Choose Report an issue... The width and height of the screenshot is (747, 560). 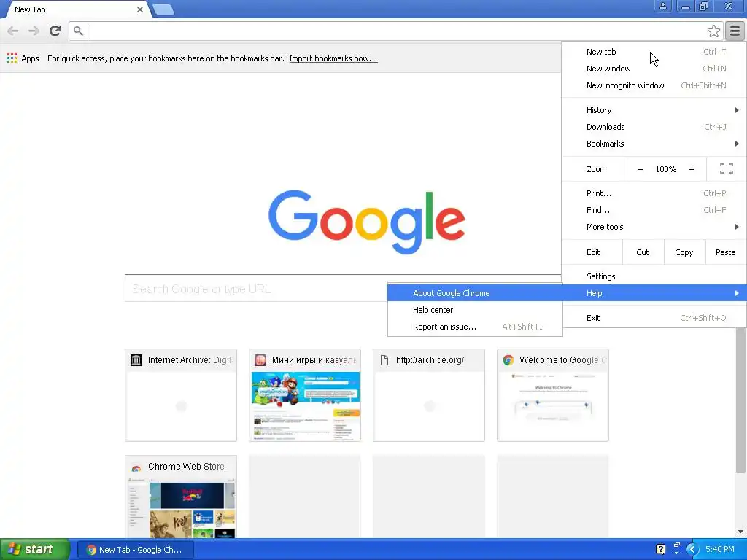(475, 327)
